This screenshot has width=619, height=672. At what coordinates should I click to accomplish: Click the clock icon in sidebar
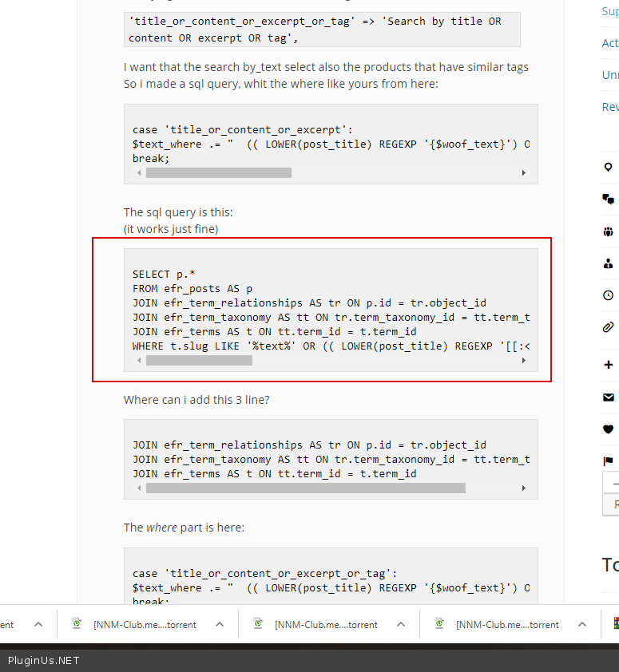tap(609, 295)
